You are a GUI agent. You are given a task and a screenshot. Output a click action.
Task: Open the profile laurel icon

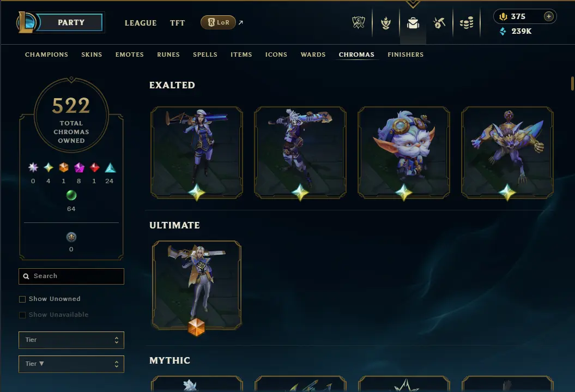[x=386, y=23]
